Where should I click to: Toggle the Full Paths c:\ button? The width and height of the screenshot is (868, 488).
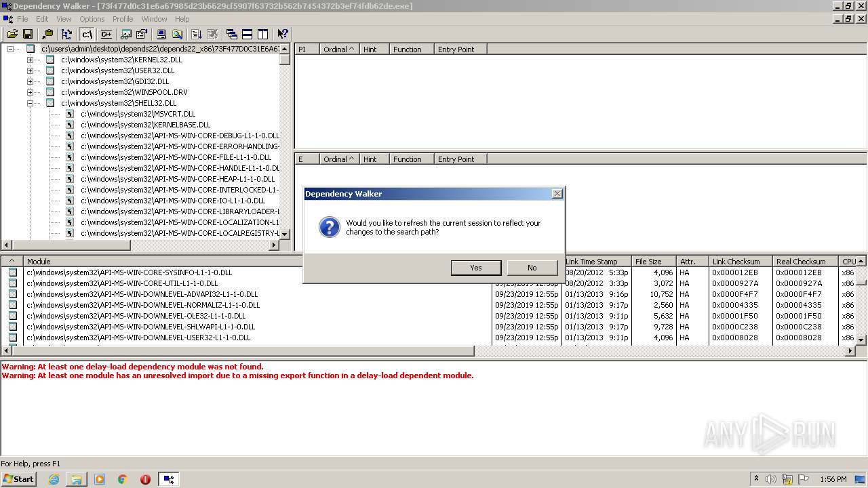point(87,34)
